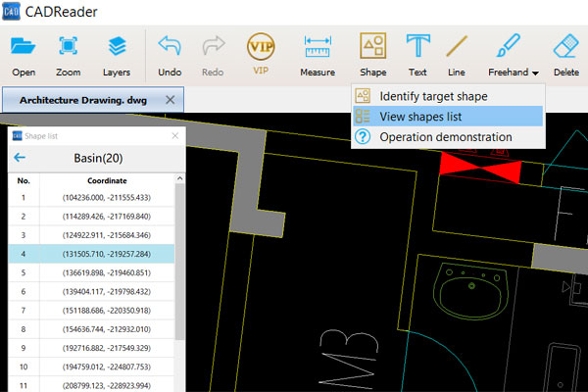
Task: Choose Identify target shape menu item
Action: (448, 96)
